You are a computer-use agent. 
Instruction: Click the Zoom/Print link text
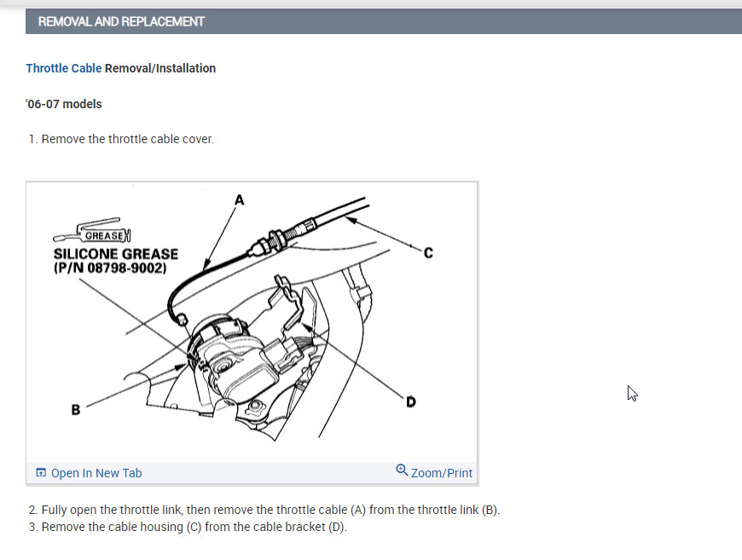442,473
